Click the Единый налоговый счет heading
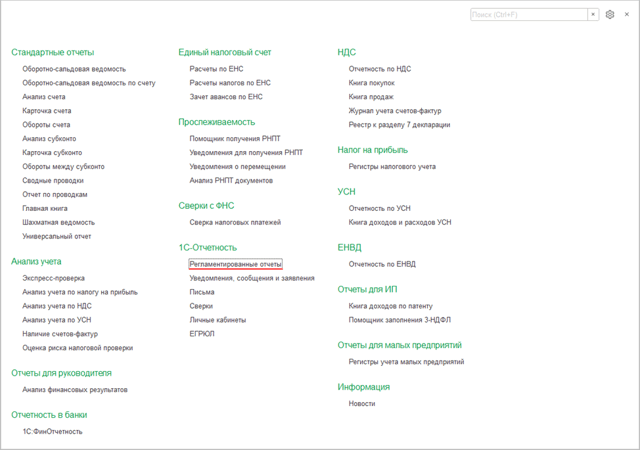 pos(225,52)
